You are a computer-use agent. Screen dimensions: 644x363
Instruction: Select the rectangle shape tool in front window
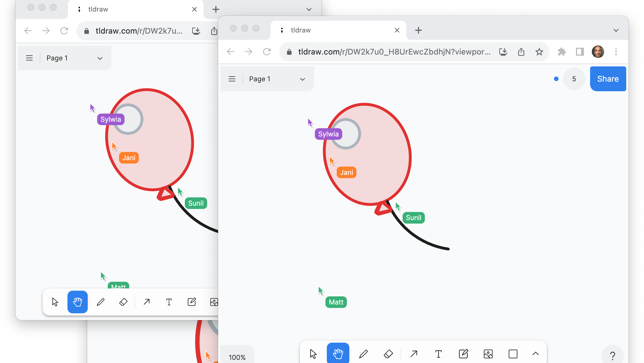(x=513, y=354)
